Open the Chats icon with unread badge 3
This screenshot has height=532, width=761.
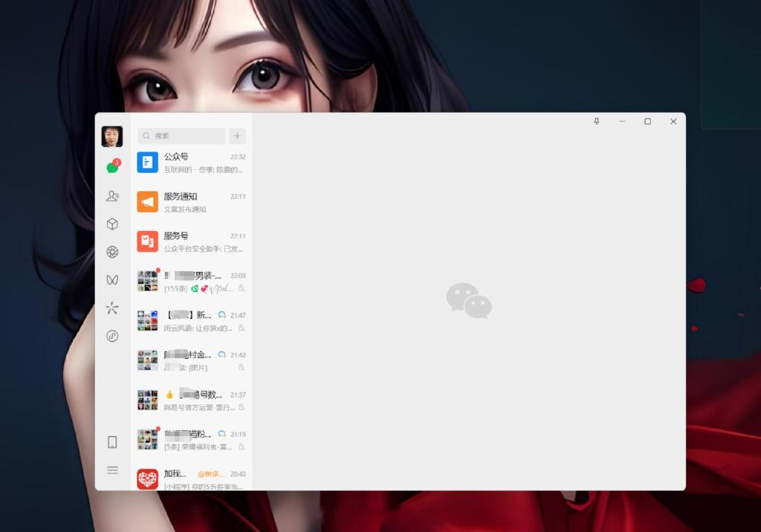[113, 166]
